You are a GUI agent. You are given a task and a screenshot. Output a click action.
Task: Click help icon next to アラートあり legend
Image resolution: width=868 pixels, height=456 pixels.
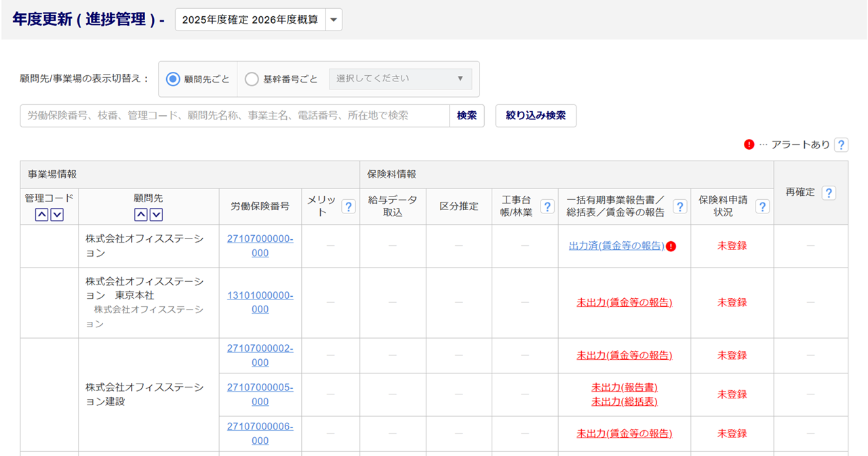pos(841,145)
